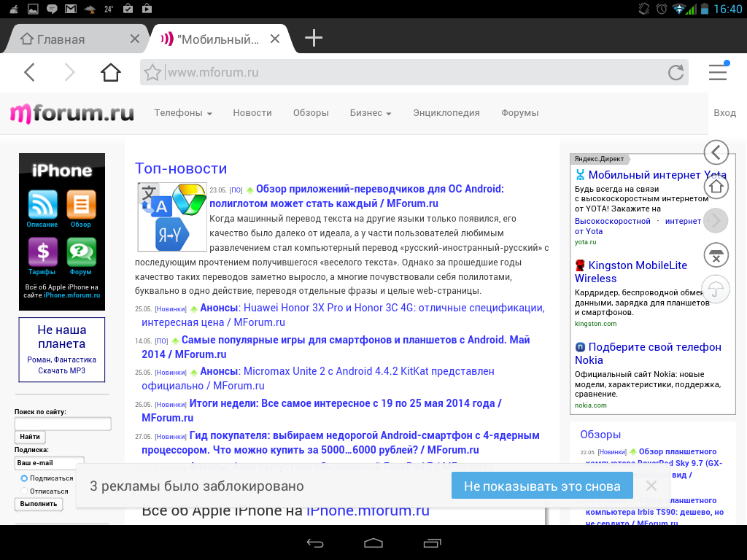Open the Обзоры menu item

click(x=311, y=113)
